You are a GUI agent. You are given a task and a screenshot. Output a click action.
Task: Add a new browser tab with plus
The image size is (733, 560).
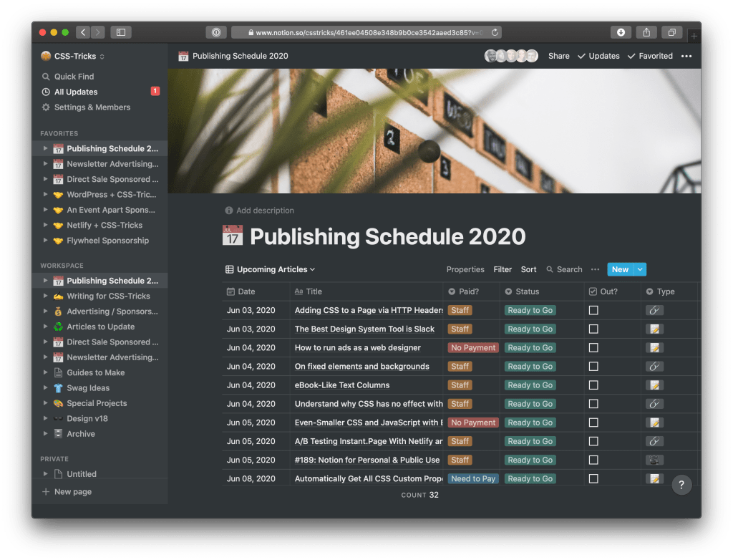coord(694,36)
